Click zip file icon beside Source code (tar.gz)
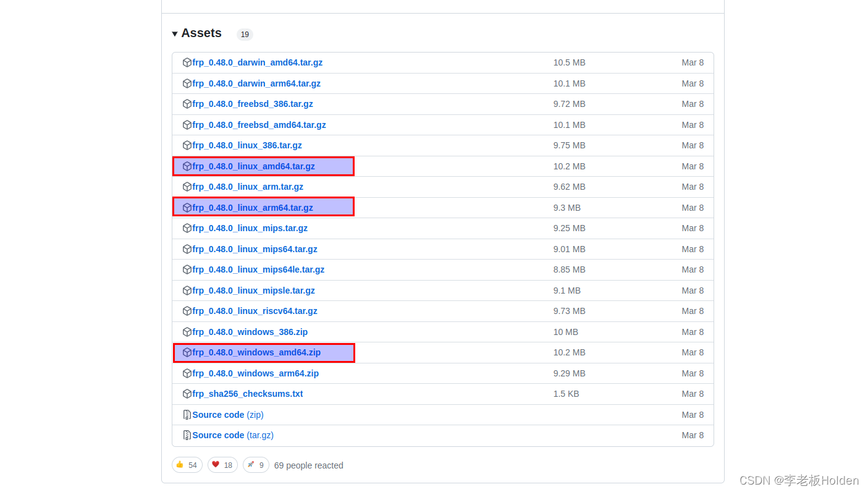 point(187,435)
